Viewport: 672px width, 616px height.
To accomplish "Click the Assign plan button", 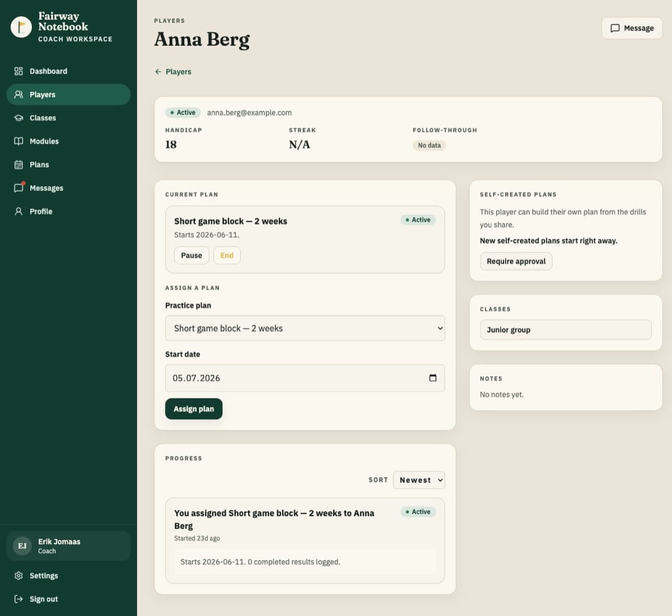I will coord(194,409).
